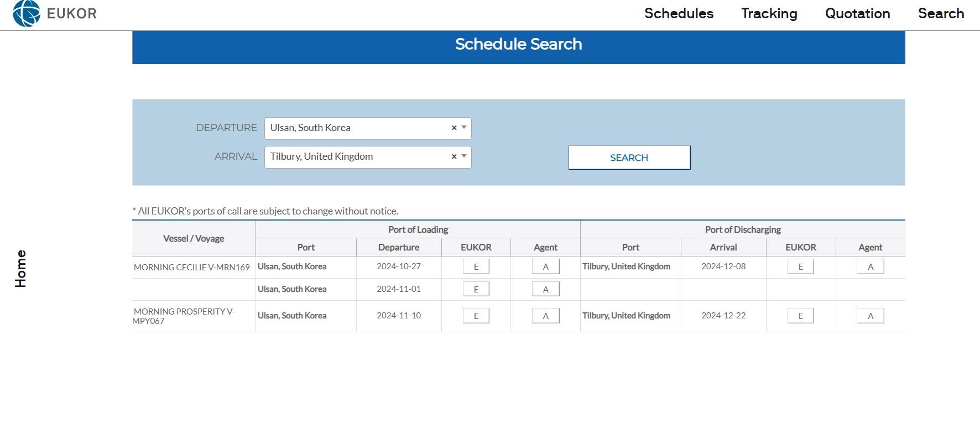Click the vertical Home link
Screen dimensions: 980x424
20,269
